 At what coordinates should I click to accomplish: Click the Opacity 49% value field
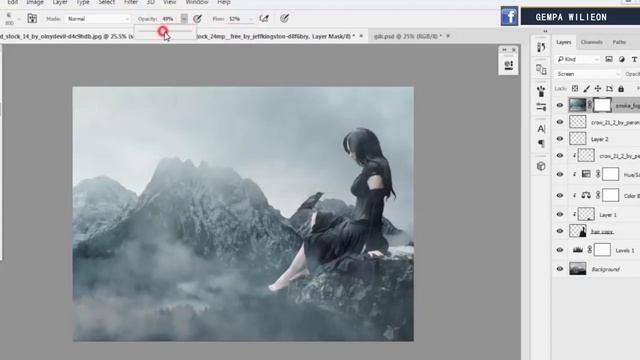168,19
